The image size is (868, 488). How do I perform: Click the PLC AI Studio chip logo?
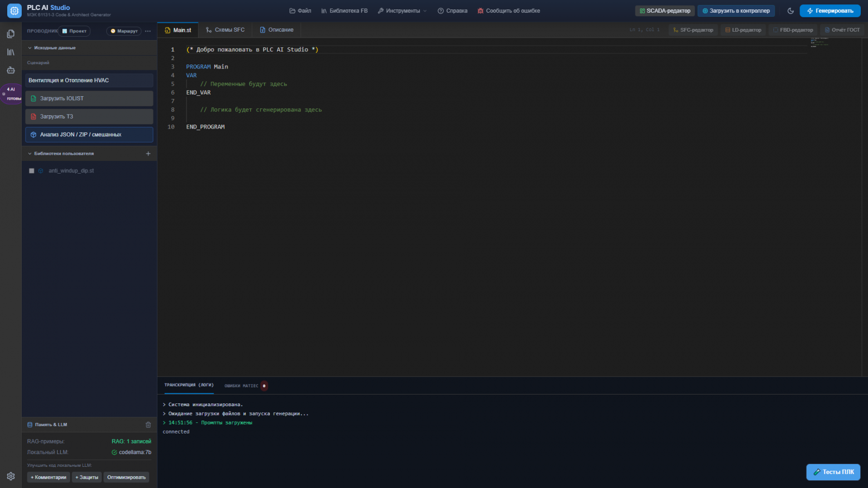(x=14, y=11)
